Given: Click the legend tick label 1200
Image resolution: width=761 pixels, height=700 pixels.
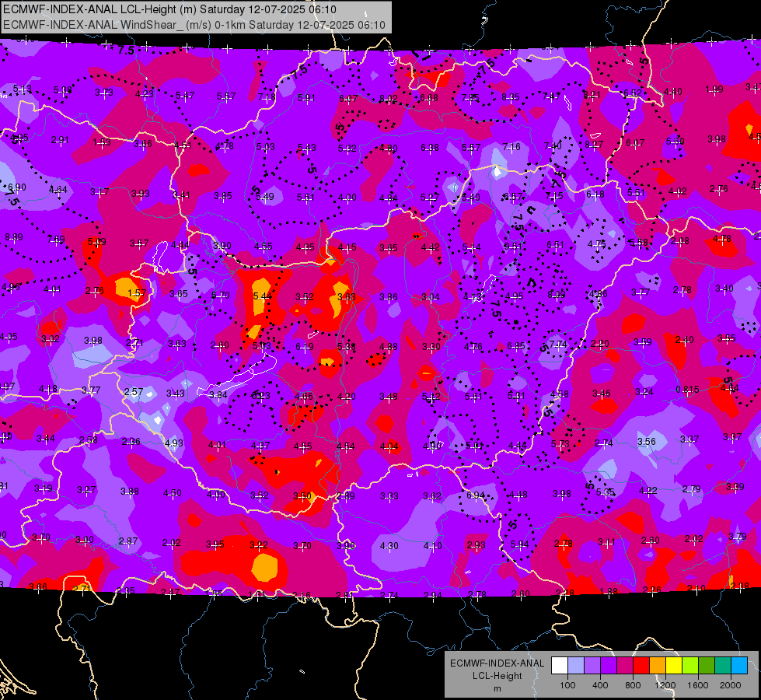Looking at the screenshot, I should (665, 685).
